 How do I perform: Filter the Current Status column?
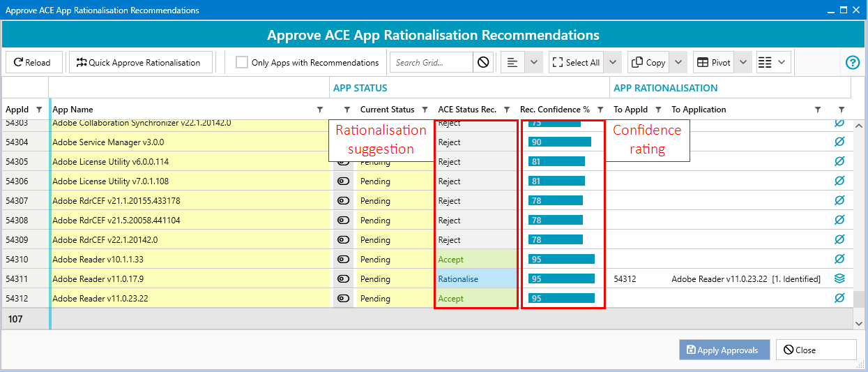425,110
